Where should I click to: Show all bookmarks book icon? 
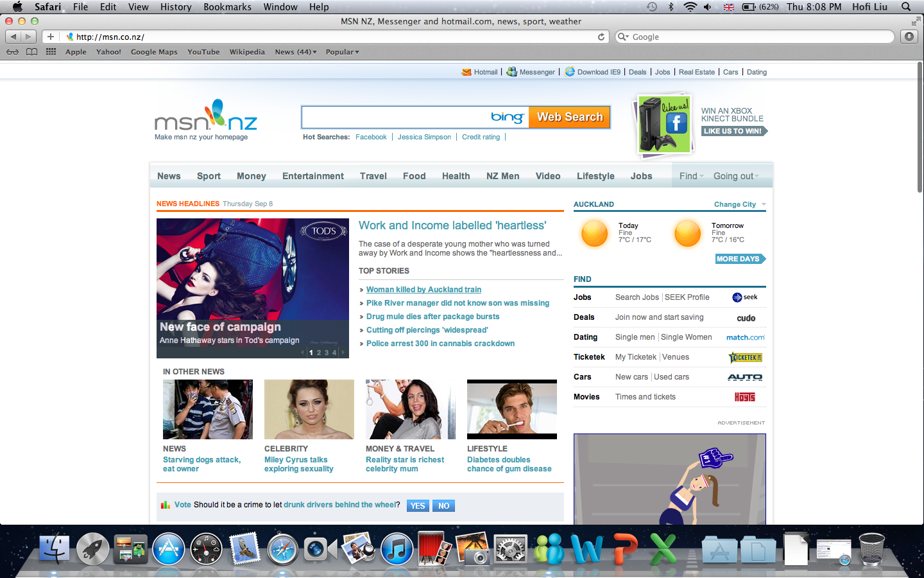click(31, 52)
